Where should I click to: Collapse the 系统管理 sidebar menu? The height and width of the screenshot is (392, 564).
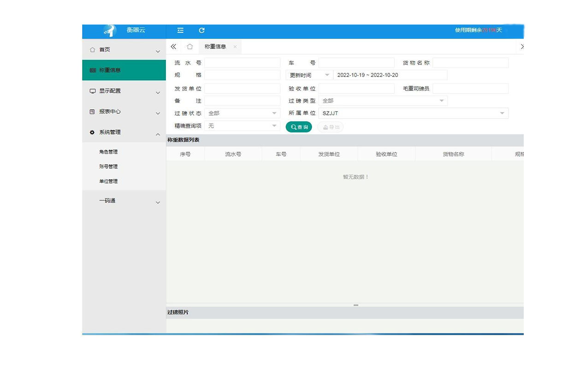click(x=124, y=132)
